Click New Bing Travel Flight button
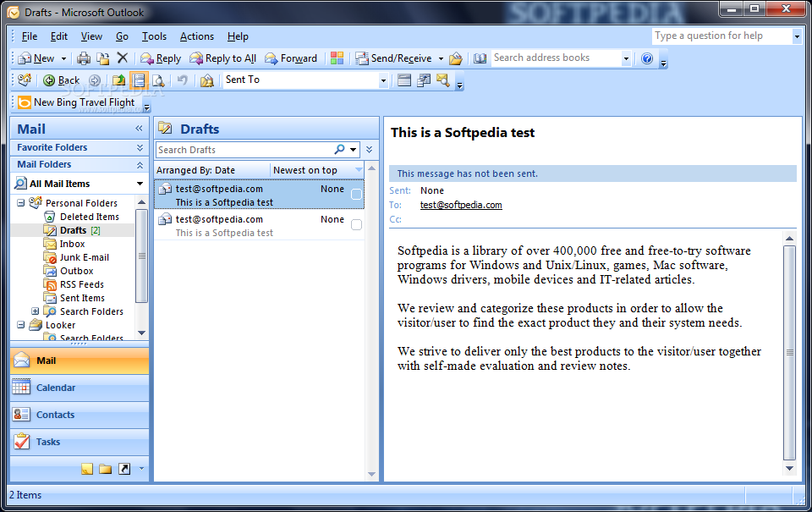Viewport: 812px width, 512px height. 77,102
